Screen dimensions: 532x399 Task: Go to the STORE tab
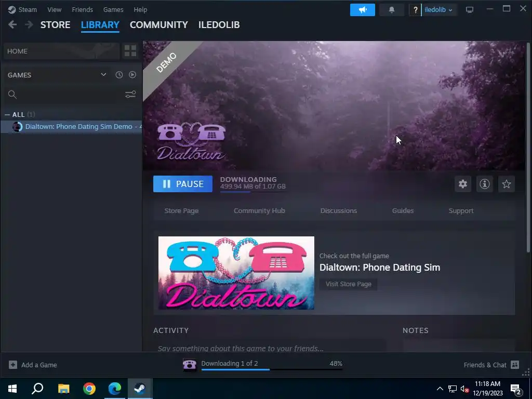(x=55, y=25)
